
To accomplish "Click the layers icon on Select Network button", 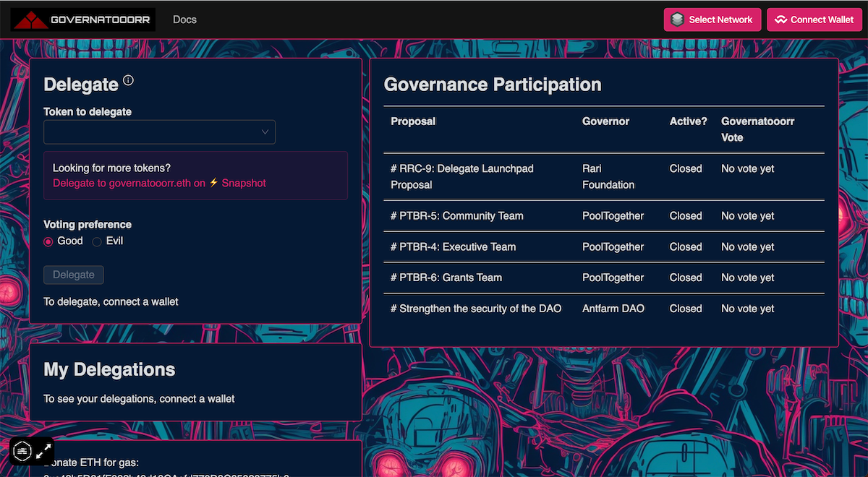I will pyautogui.click(x=678, y=19).
